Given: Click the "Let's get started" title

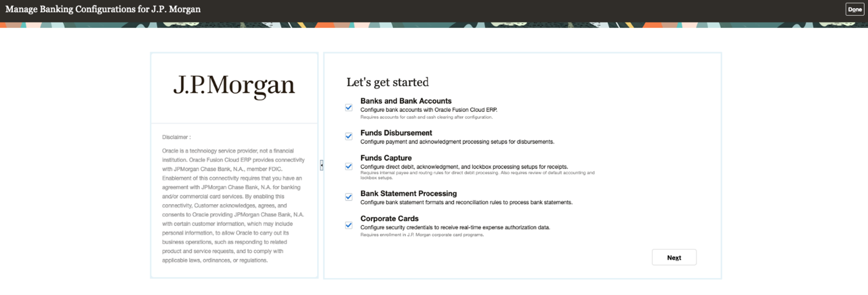Looking at the screenshot, I should coord(388,82).
